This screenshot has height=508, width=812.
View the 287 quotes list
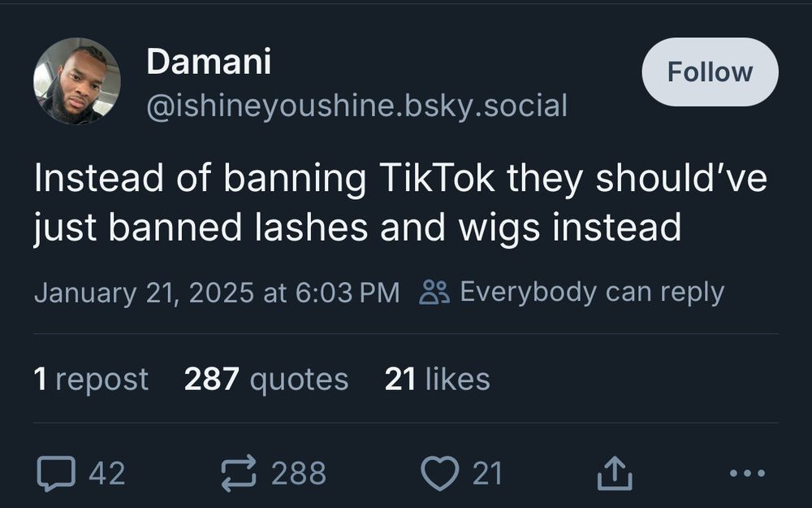click(x=266, y=379)
